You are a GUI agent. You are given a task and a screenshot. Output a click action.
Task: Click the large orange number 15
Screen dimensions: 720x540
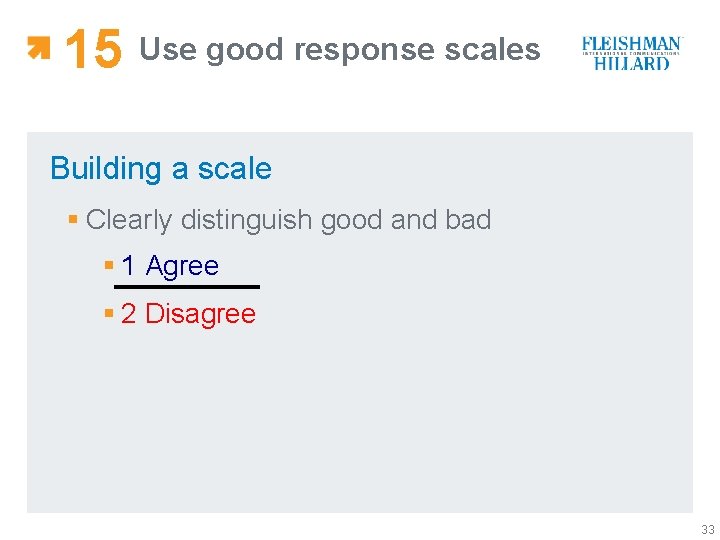[x=93, y=50]
